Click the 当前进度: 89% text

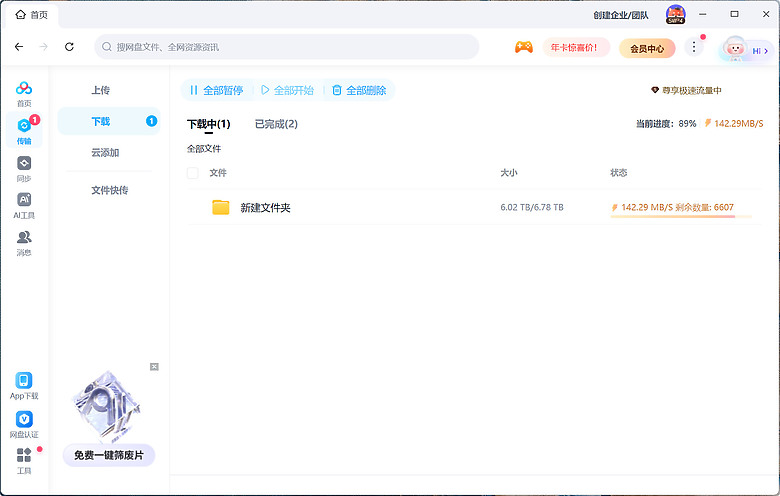tap(666, 123)
